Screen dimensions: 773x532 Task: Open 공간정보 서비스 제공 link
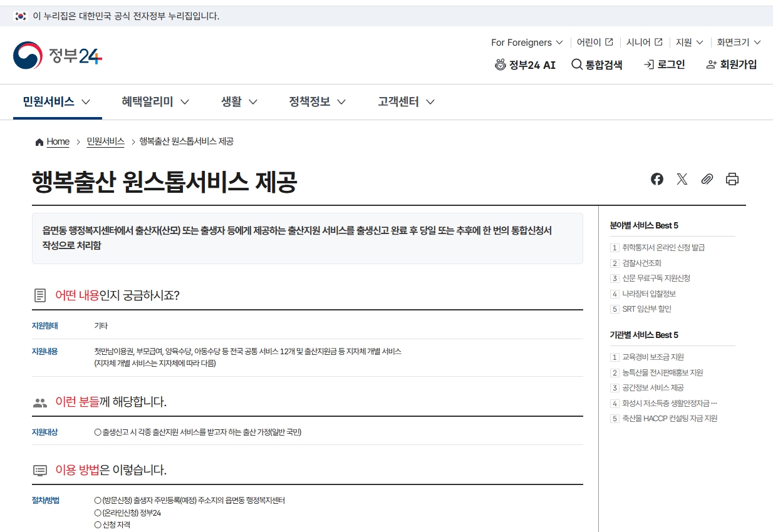(653, 388)
